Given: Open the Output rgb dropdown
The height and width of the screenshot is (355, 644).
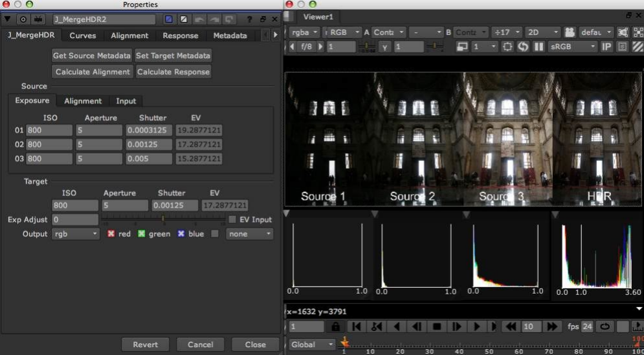Looking at the screenshot, I should click(x=75, y=234).
